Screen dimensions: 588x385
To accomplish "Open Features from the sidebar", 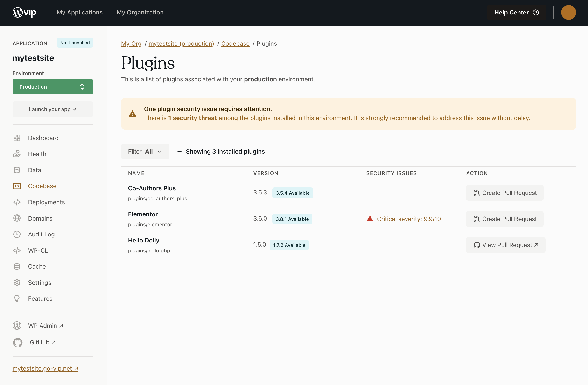I will [x=40, y=299].
